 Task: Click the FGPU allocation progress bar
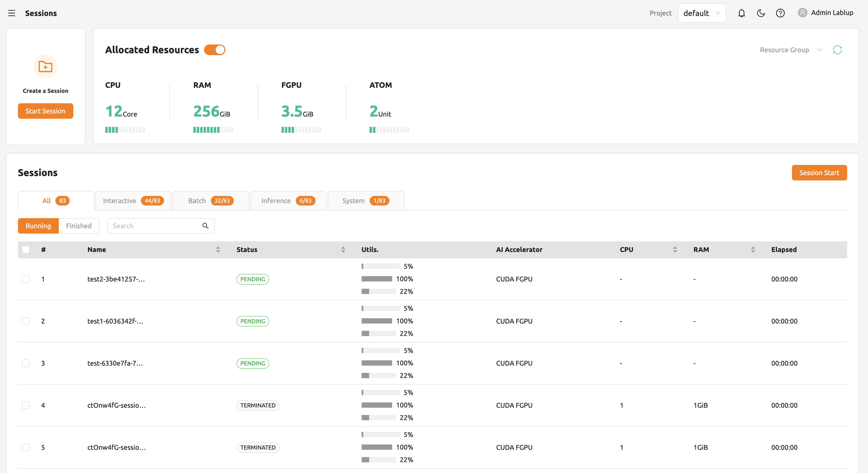click(301, 130)
